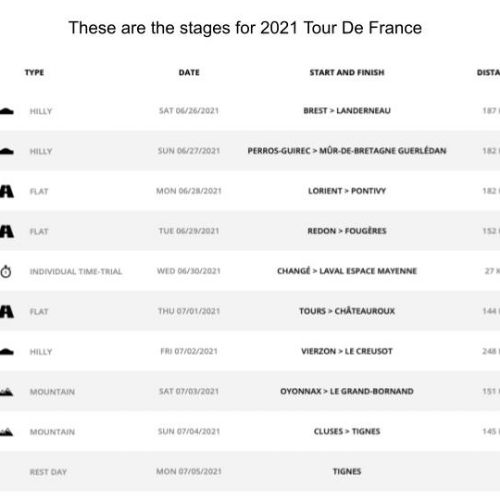Viewport: 500px width, 500px height.
Task: Click the DATE column header
Action: [189, 72]
